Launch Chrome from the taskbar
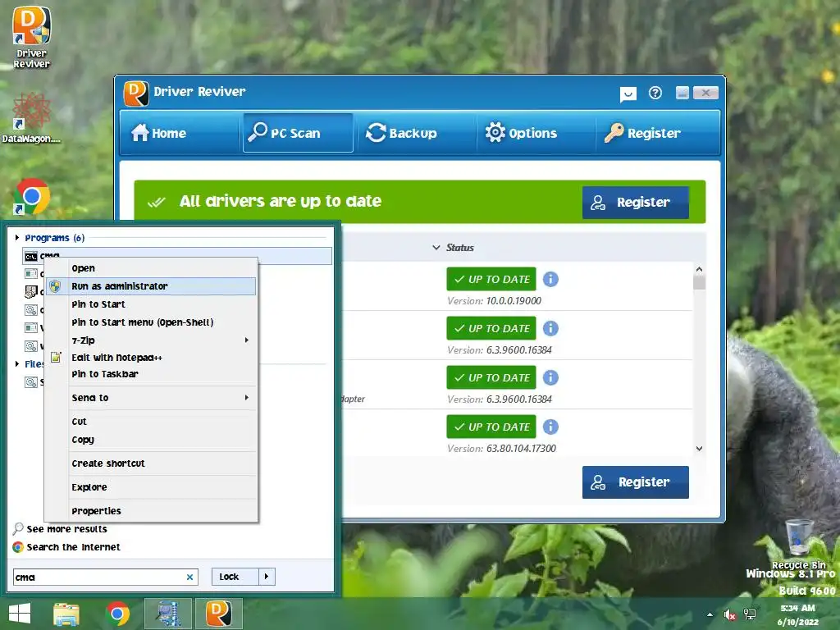The image size is (840, 630). click(118, 614)
